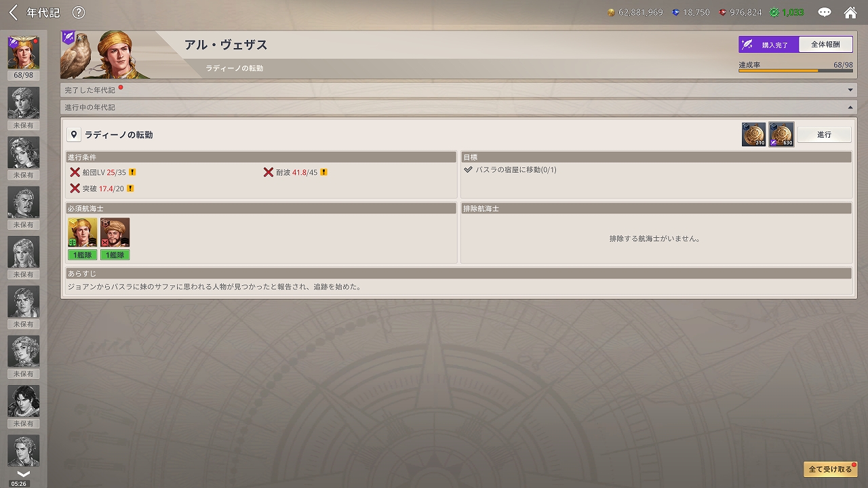This screenshot has height=488, width=868.
Task: Click the location pin beside ラディーノの転勤
Action: (74, 135)
